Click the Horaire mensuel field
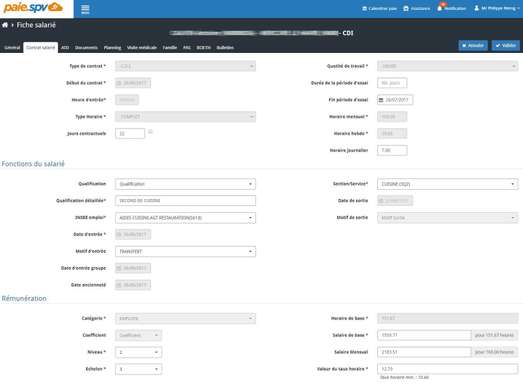Image resolution: width=523 pixels, height=384 pixels. point(392,116)
